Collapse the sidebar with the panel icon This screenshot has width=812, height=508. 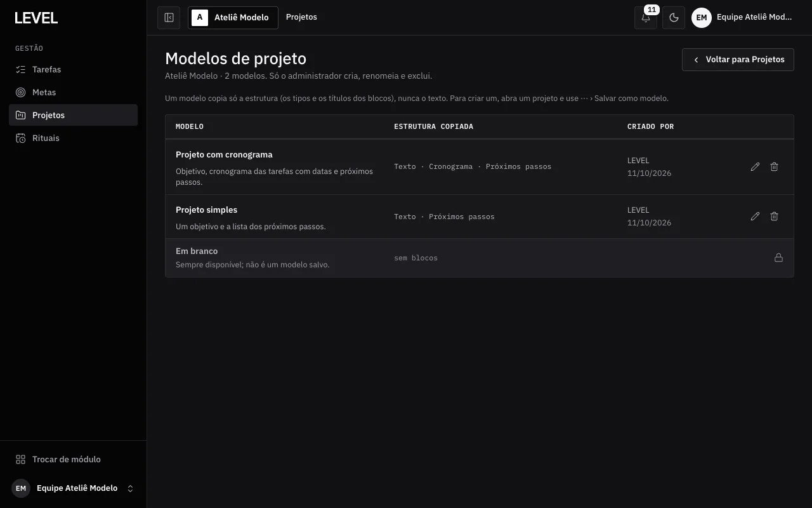click(169, 18)
